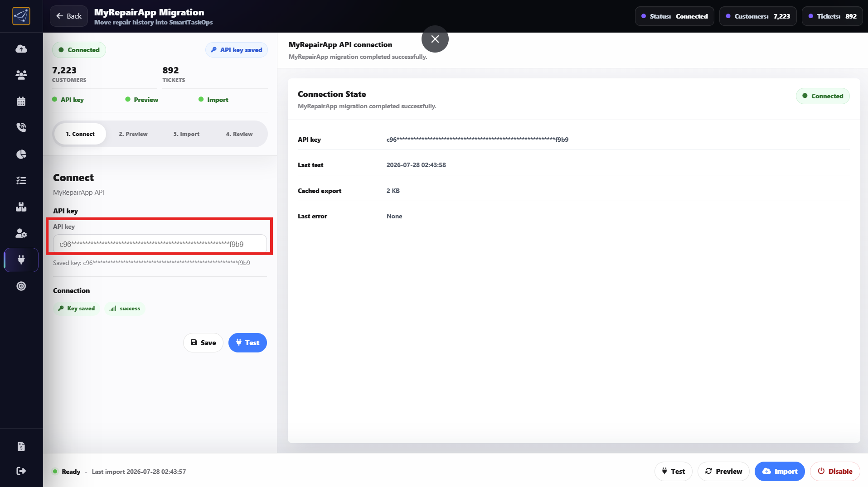Switch to the 2. Preview step
Screen dimensions: 868x487
click(133, 134)
